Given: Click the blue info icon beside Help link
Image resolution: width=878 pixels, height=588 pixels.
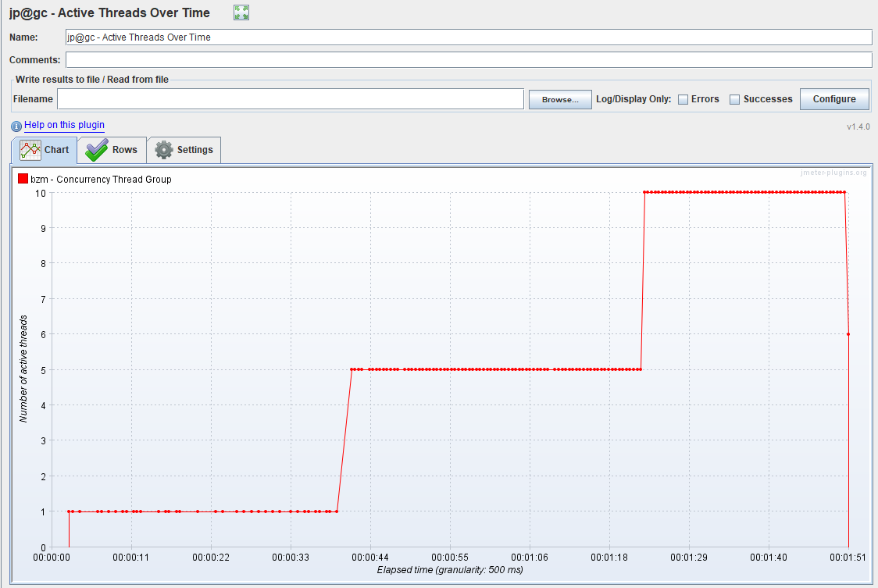Looking at the screenshot, I should click(x=16, y=126).
